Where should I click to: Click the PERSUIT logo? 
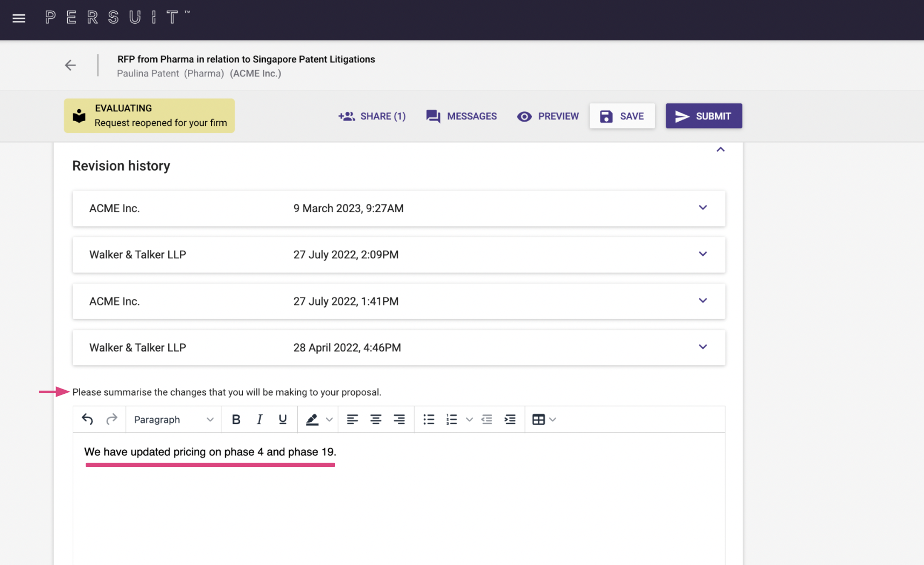(x=117, y=17)
